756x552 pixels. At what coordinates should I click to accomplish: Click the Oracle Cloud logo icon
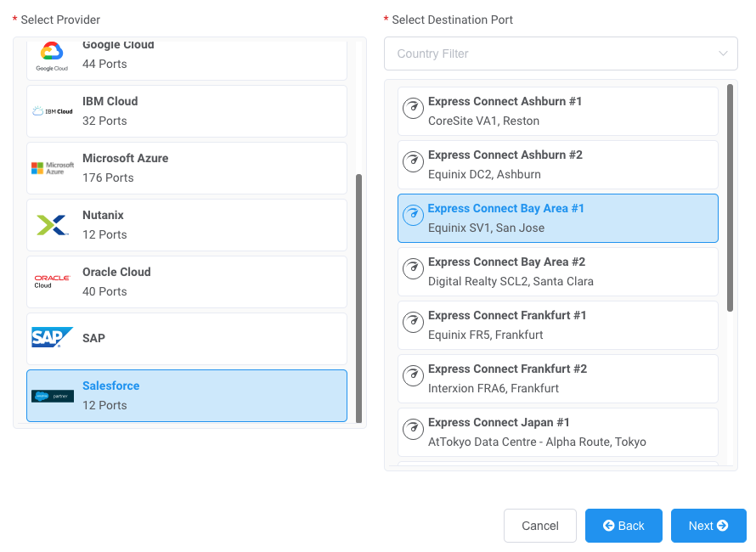point(52,282)
